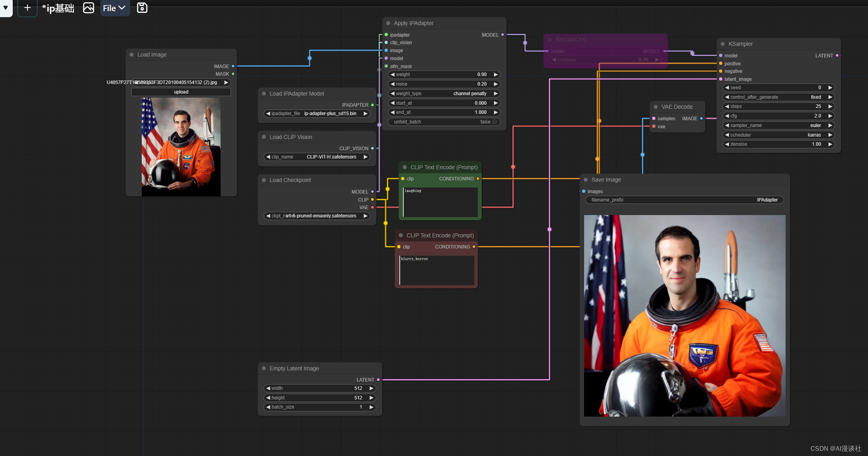Open the sampler_name euler selector
The width and height of the screenshot is (868, 456).
778,125
